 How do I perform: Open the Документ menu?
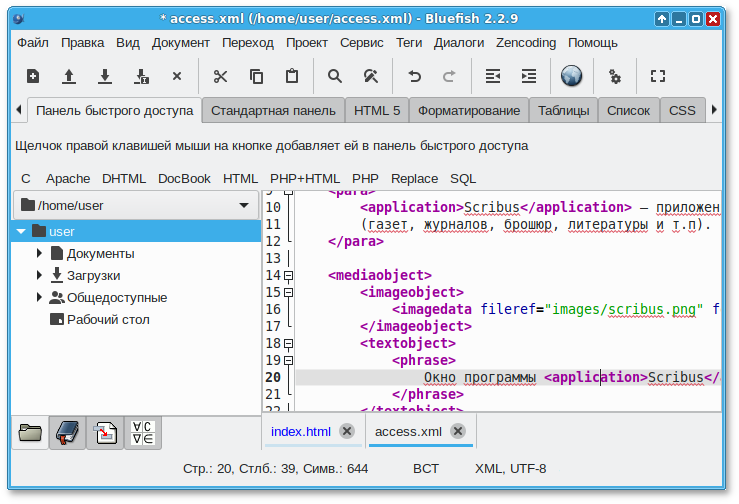(181, 43)
